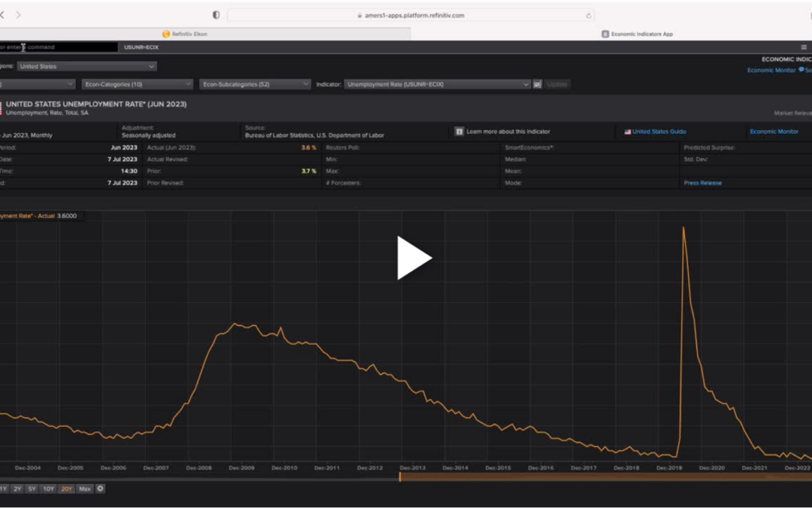This screenshot has height=508, width=812.
Task: Click the info icon beside Learn more
Action: click(x=459, y=132)
